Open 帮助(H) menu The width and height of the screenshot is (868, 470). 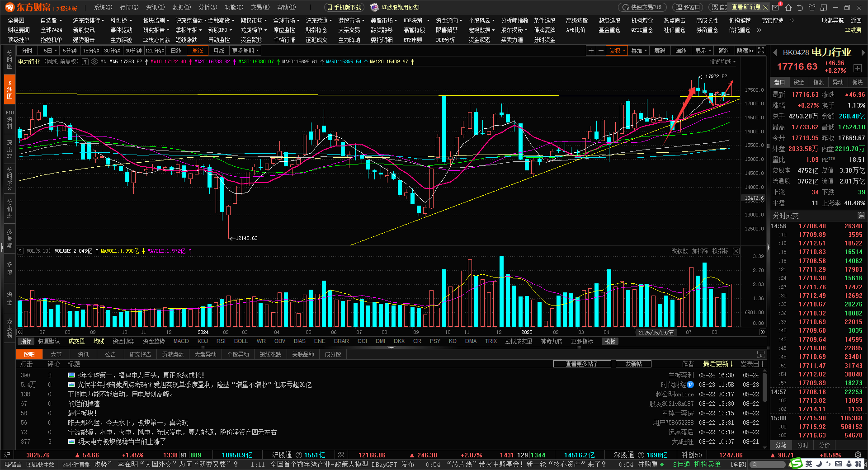coord(286,7)
